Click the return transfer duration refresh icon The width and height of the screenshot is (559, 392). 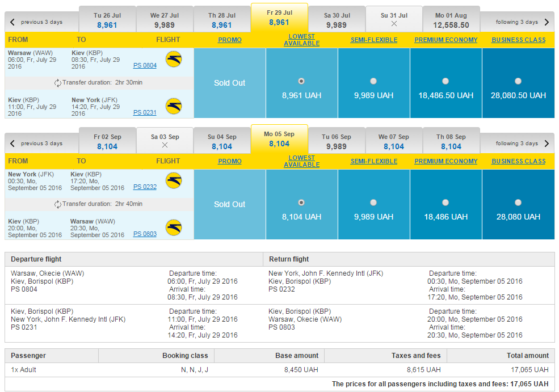click(57, 204)
